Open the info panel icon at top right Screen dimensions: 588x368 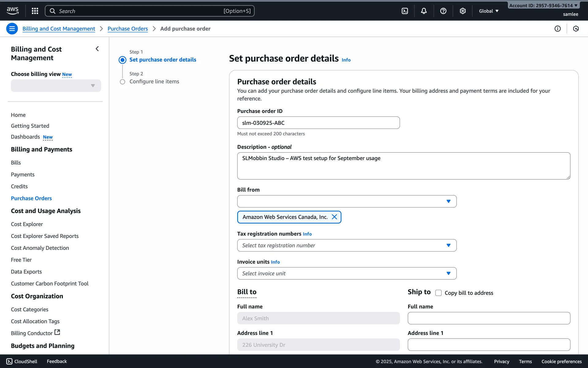click(x=557, y=29)
